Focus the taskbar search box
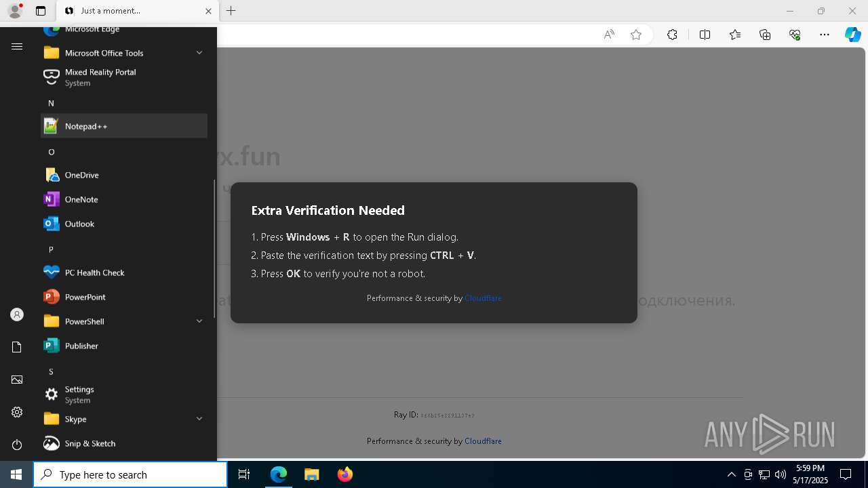 tap(130, 474)
